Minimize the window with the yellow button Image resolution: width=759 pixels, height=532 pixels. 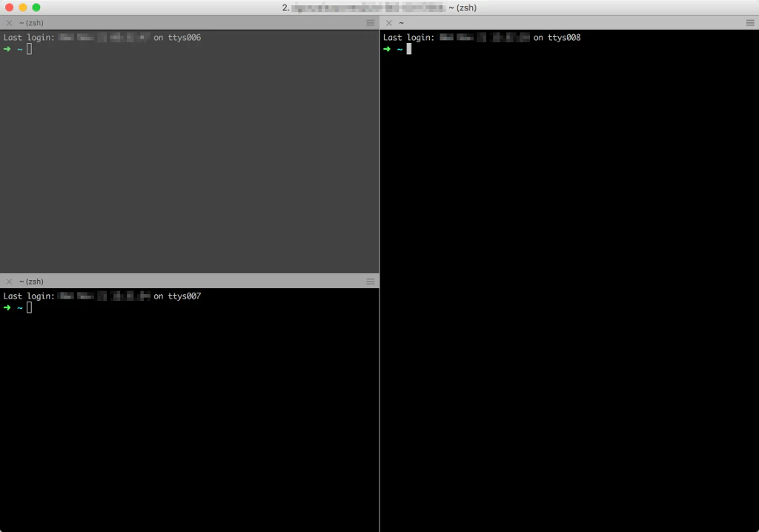pyautogui.click(x=23, y=7)
